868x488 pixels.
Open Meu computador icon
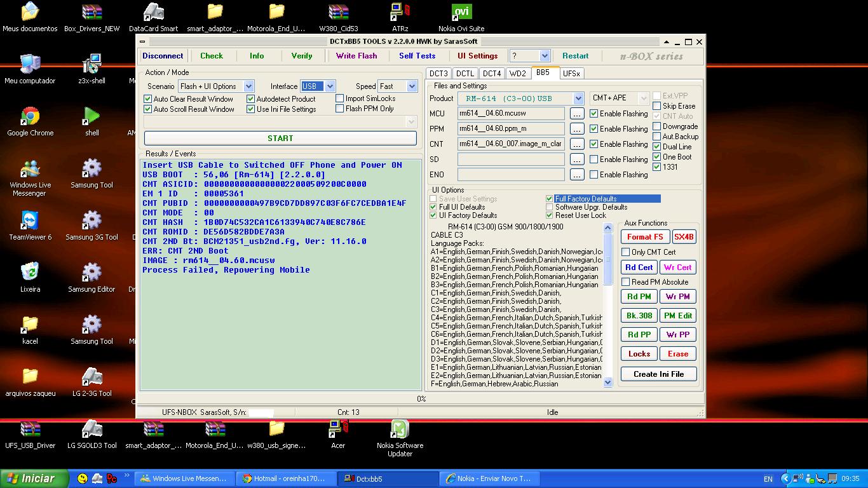30,69
